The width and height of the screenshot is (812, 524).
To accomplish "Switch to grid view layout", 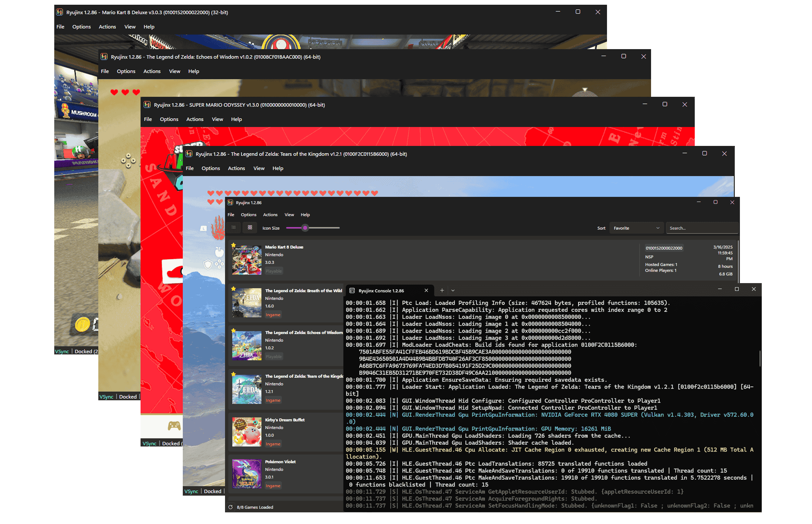I will click(x=250, y=227).
